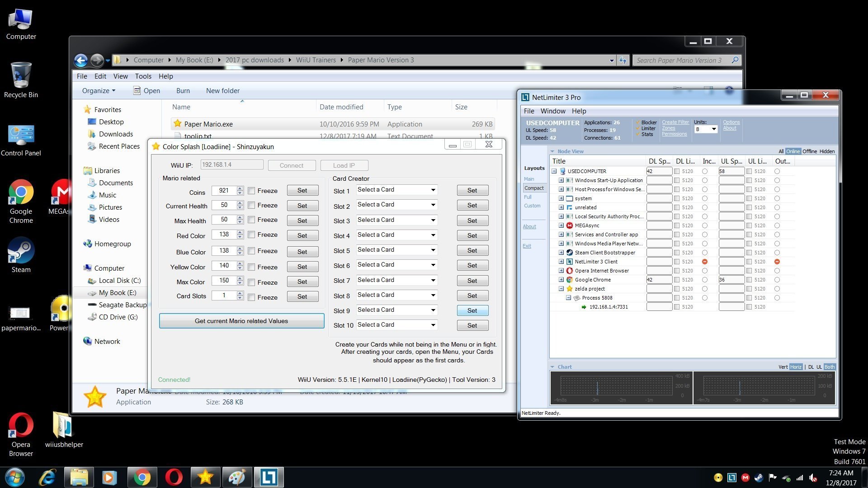Click the Explorer forward arrow button

(97, 60)
